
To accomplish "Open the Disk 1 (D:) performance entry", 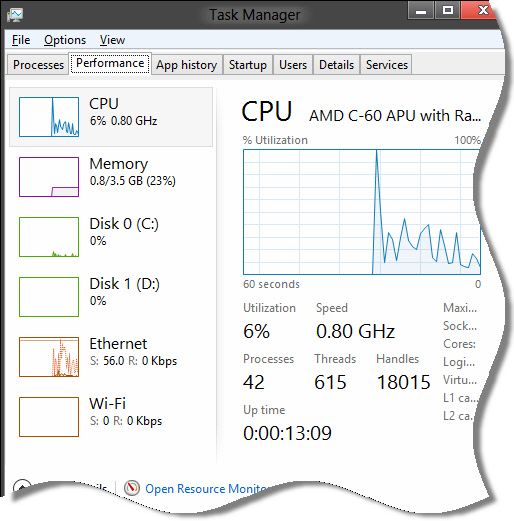I will 111,297.
